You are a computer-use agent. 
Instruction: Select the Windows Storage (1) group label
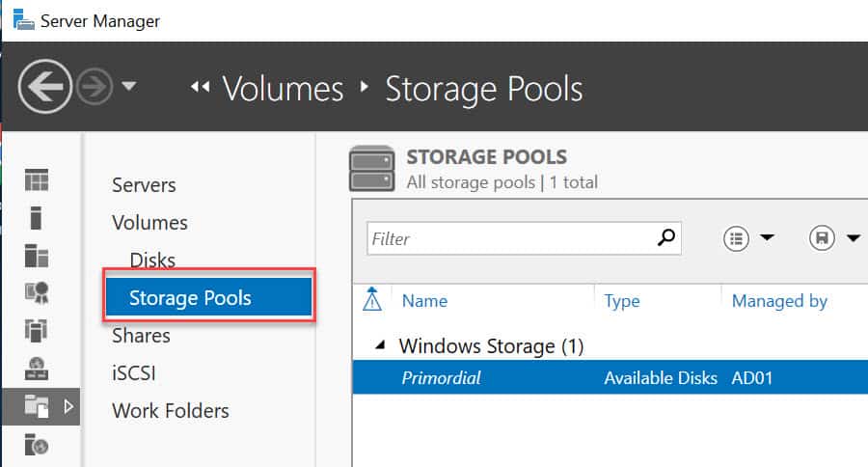tap(491, 346)
